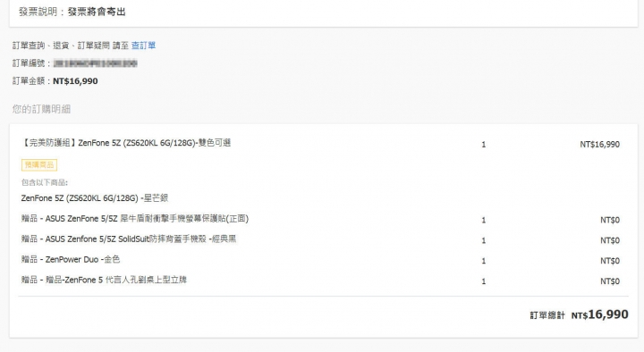This screenshot has width=644, height=352.
Task: Click the quantity 1 for SolidSuit case
Action: point(483,240)
